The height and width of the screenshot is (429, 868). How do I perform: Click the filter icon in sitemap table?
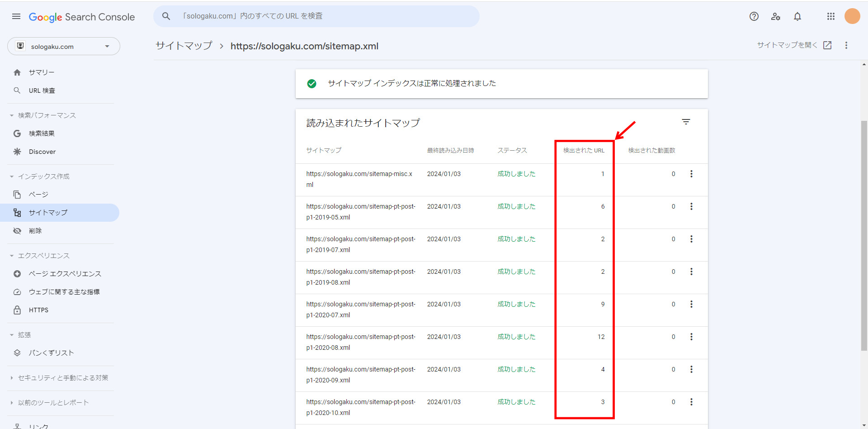tap(686, 122)
